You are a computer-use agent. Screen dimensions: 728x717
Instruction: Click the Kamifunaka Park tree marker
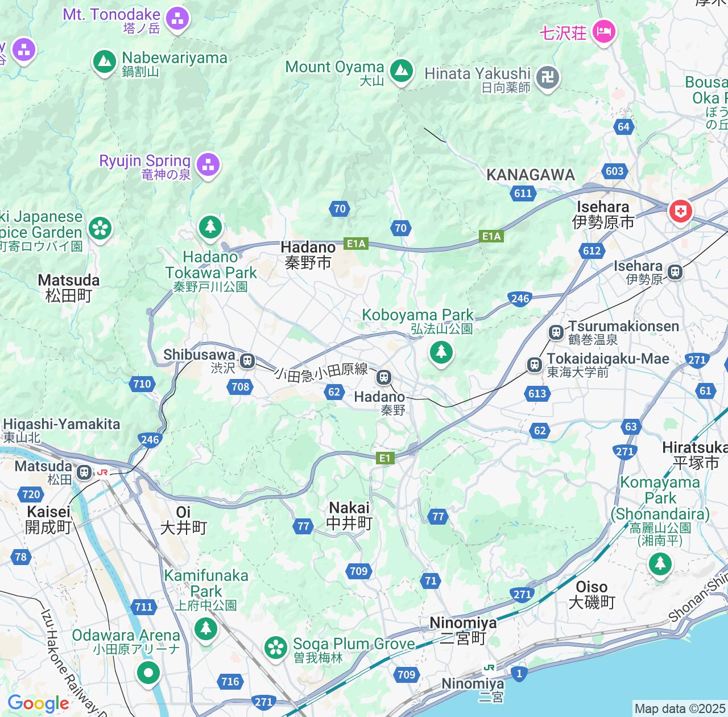tap(206, 629)
